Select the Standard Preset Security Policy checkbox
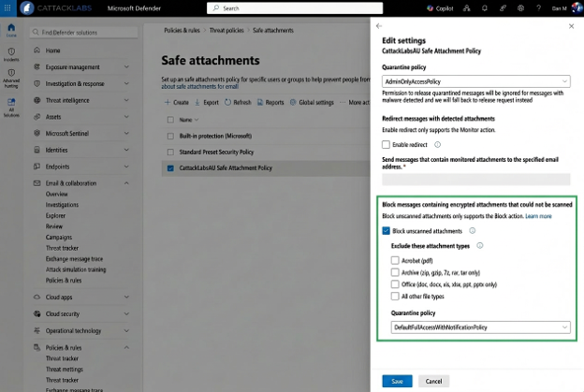 click(x=170, y=152)
